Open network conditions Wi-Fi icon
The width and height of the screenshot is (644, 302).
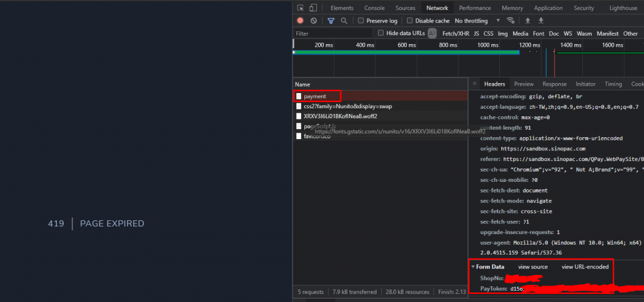[511, 21]
